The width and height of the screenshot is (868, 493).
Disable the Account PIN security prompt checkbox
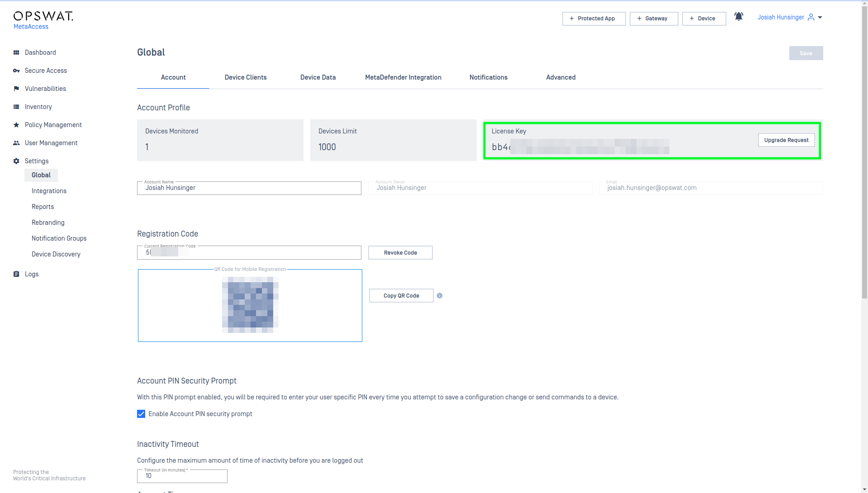pos(141,414)
